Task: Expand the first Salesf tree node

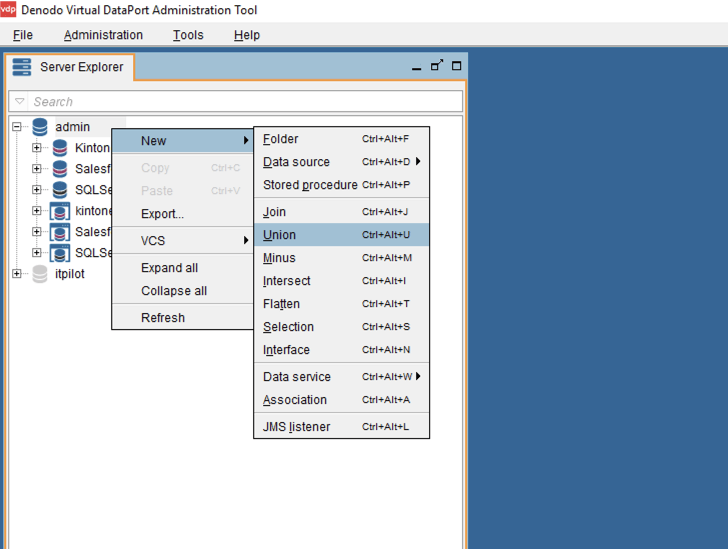Action: point(37,169)
